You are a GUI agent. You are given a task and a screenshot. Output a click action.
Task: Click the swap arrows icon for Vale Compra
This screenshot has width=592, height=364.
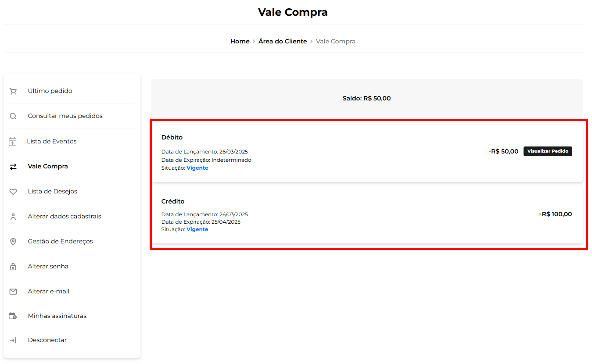[x=13, y=167]
